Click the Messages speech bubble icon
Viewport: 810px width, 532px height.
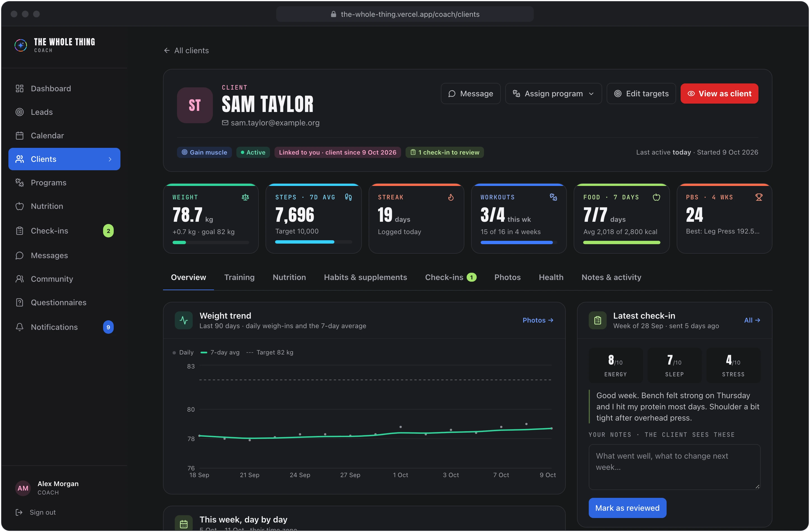(x=19, y=255)
